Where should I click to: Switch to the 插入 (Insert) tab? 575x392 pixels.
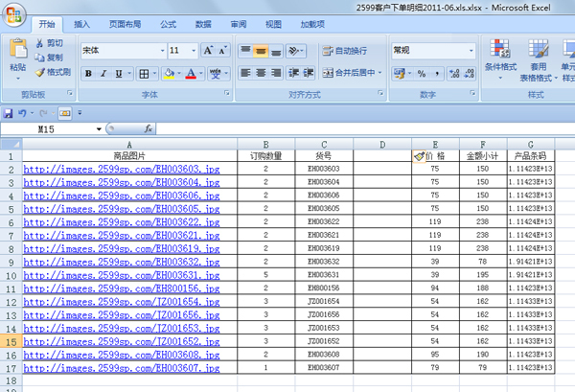tap(82, 23)
